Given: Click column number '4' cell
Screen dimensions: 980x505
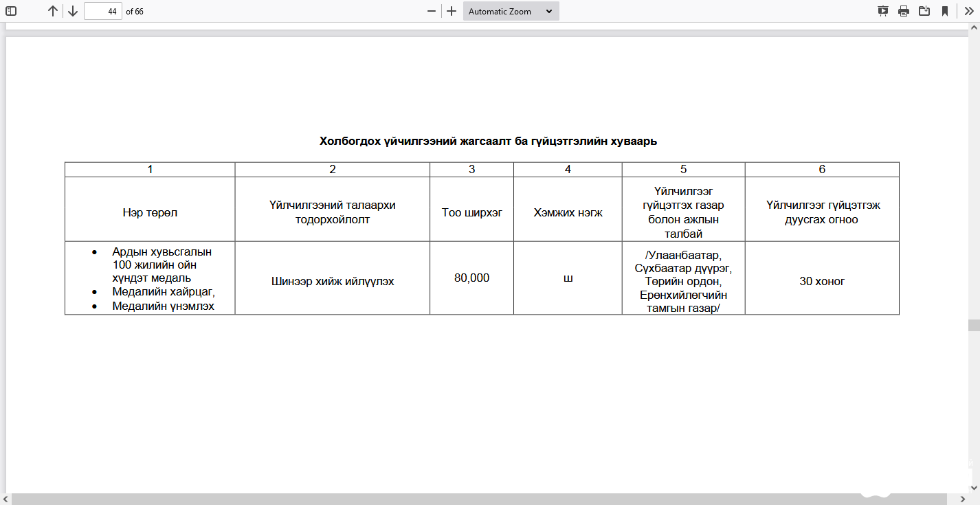Looking at the screenshot, I should [568, 170].
